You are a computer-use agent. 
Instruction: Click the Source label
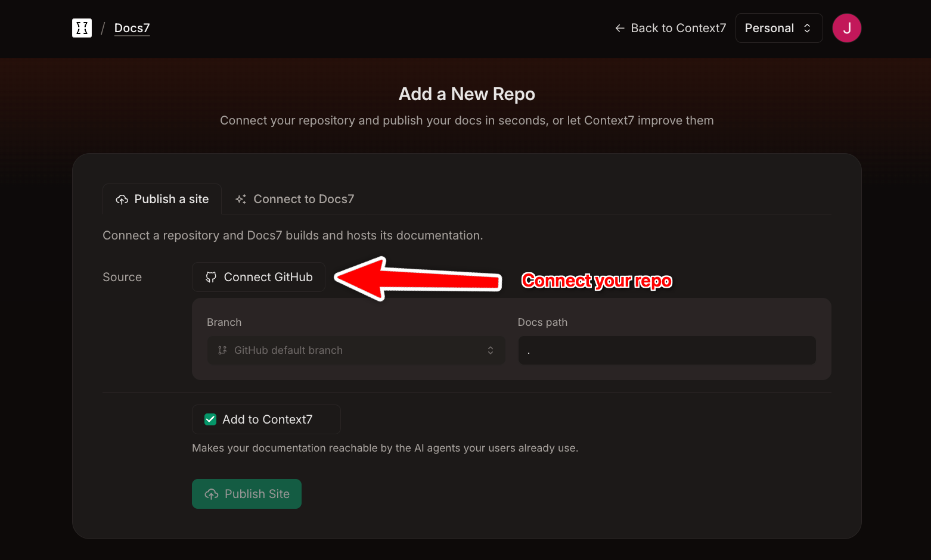pos(122,277)
